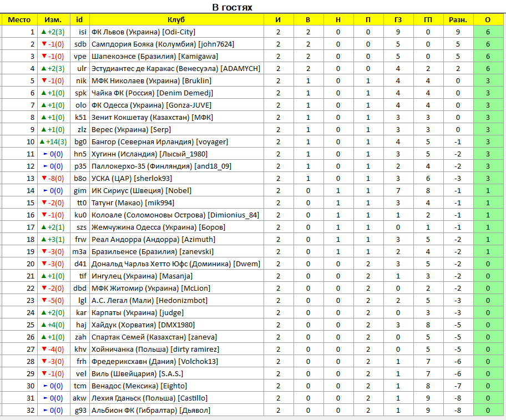Screen dimensions: 506x420
Task: Click the red down arrow in Виль row
Action: point(44,373)
